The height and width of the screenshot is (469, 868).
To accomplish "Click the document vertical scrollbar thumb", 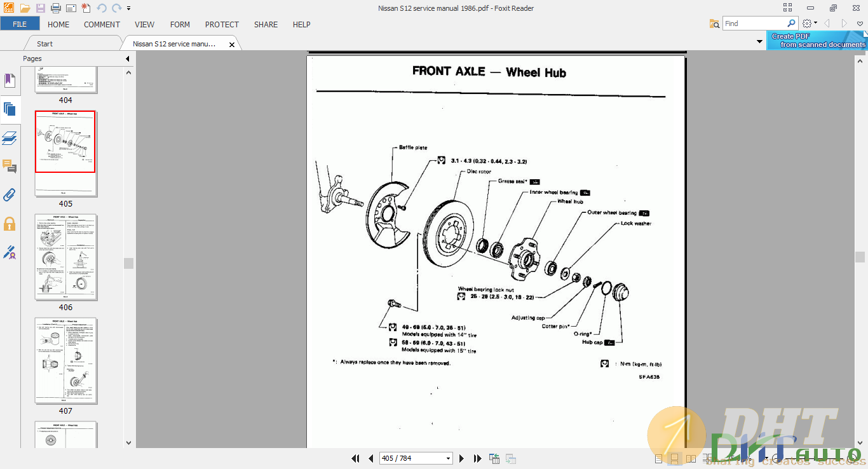I will [x=860, y=257].
